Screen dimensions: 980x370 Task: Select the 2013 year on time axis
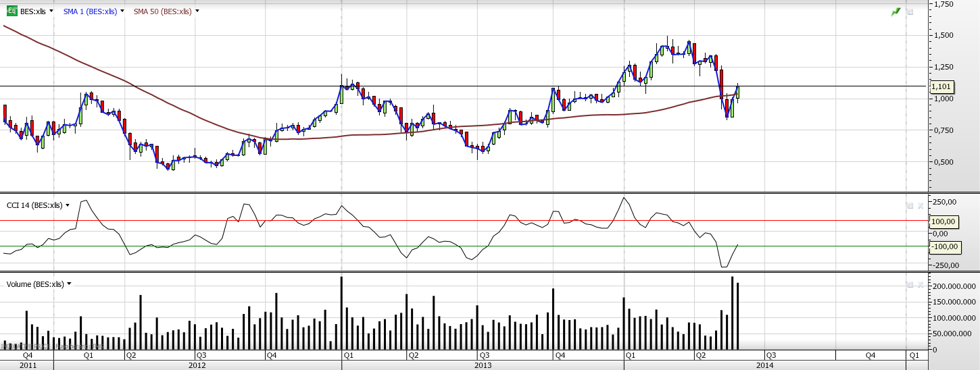point(483,365)
